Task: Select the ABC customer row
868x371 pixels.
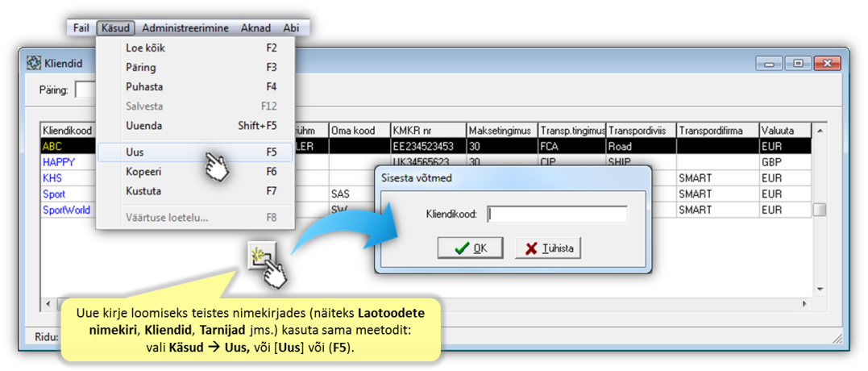Action: coord(426,146)
